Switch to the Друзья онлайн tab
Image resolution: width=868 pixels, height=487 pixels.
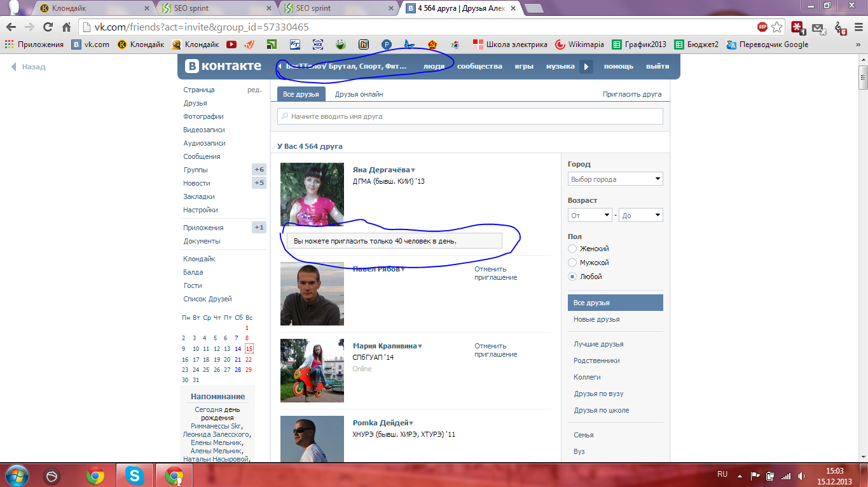[x=359, y=94]
